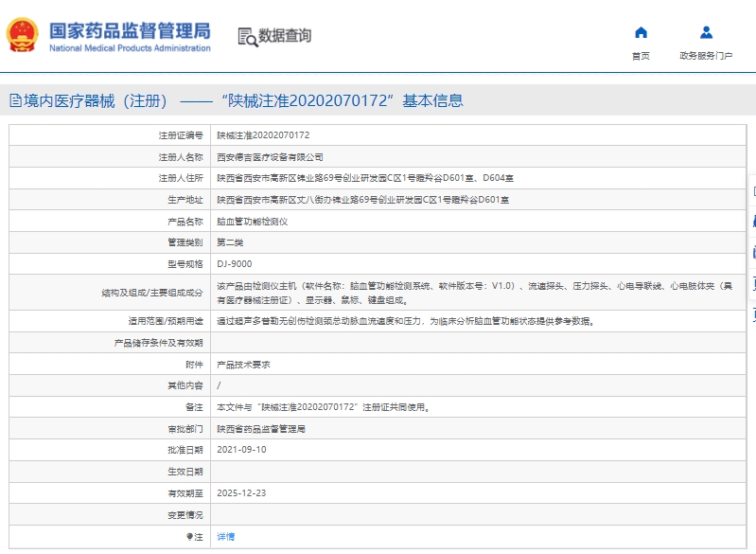
Task: Select registration number 陕械注准20202070172 cell
Action: (x=263, y=135)
